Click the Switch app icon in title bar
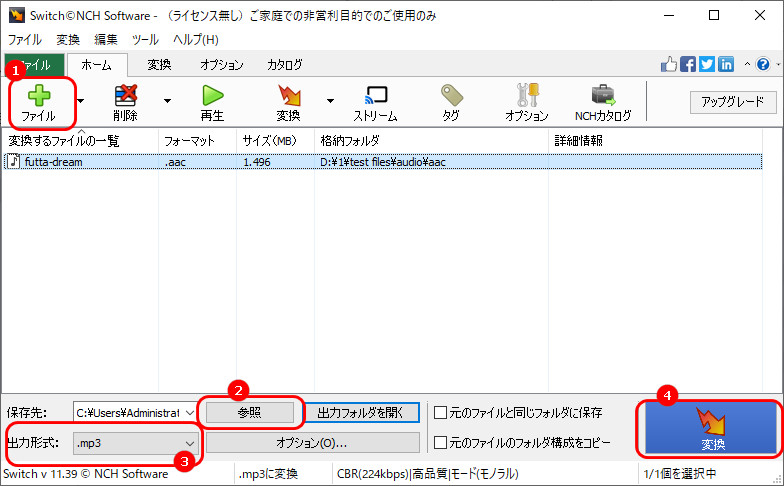The height and width of the screenshot is (486, 784). coord(16,15)
